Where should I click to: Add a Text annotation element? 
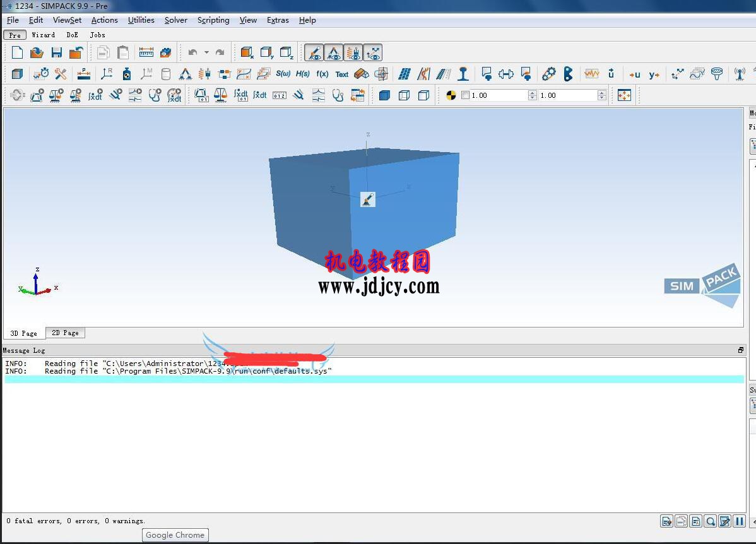coord(342,74)
